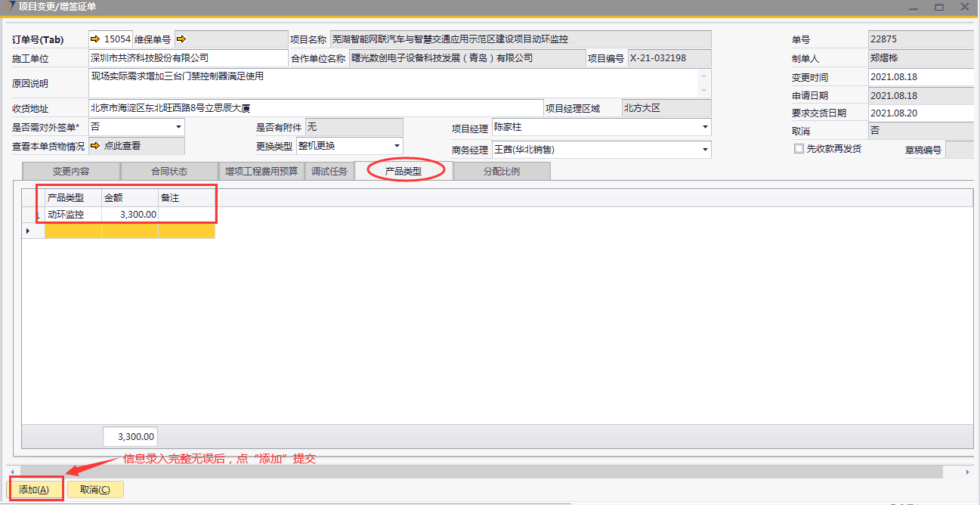
Task: Click the horizontal scrollbar track at bottom
Action: [484, 472]
